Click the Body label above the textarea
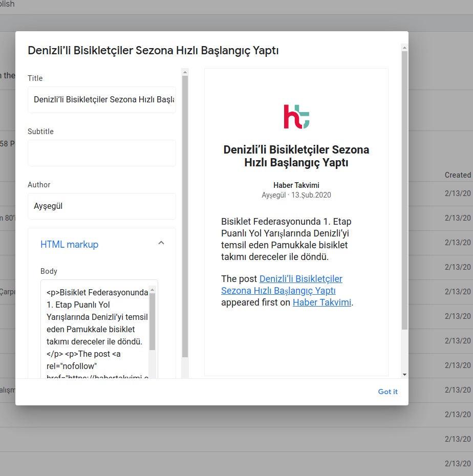The image size is (473, 476). (49, 271)
